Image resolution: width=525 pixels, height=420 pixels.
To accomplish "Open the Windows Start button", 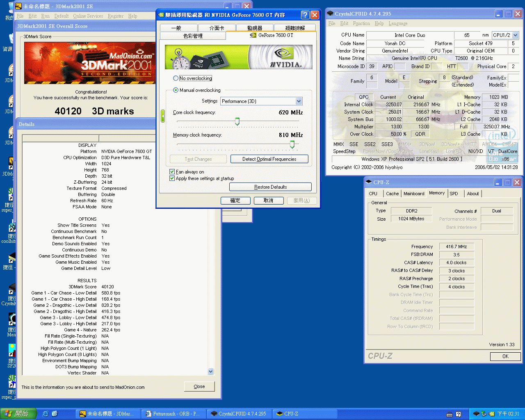I will click(18, 414).
